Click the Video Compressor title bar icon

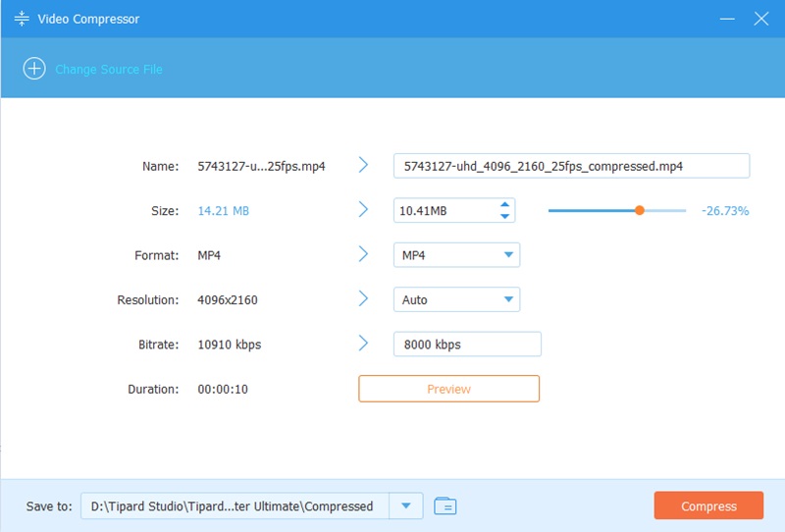click(x=22, y=19)
